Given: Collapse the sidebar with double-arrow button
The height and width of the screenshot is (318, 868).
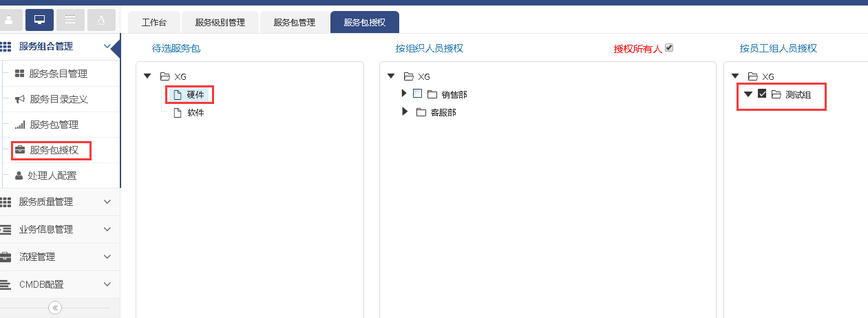Looking at the screenshot, I should (56, 308).
